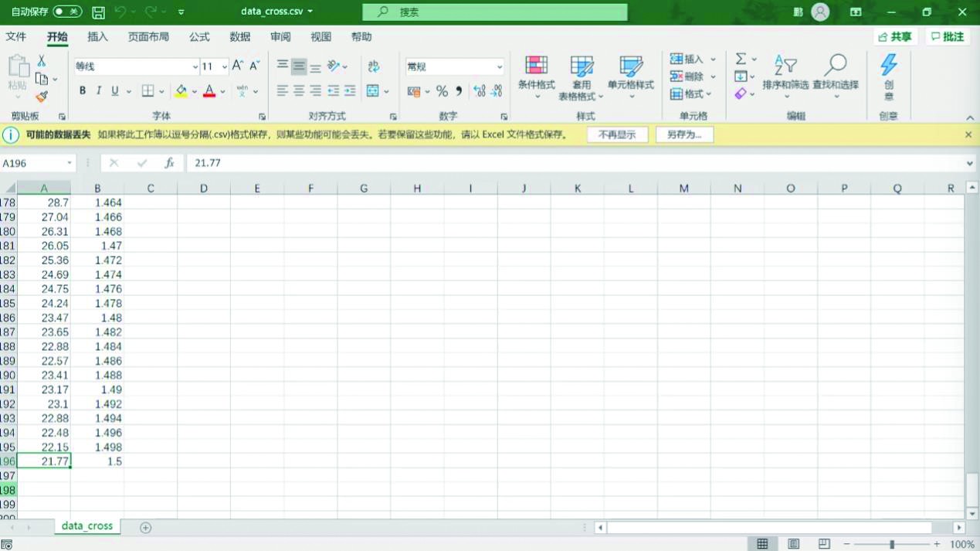Image resolution: width=980 pixels, height=551 pixels.
Task: Click the Wrap Text icon
Action: (x=374, y=66)
